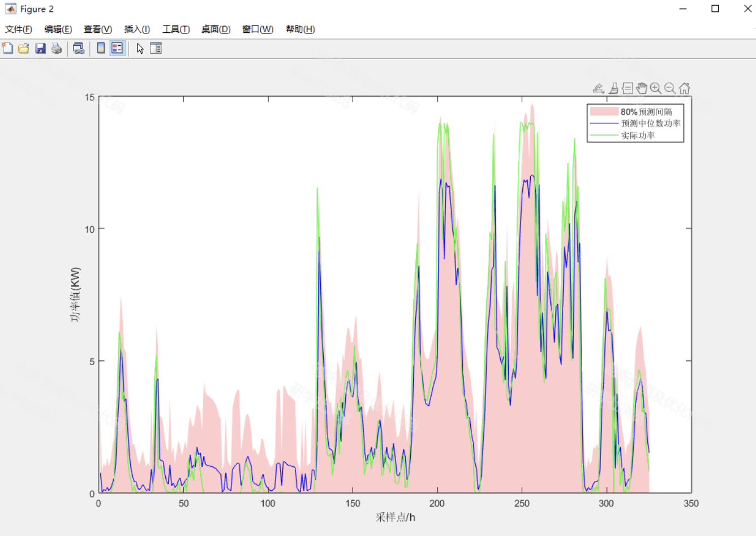
Task: Click the x-axis tick label 200
Action: coord(437,503)
